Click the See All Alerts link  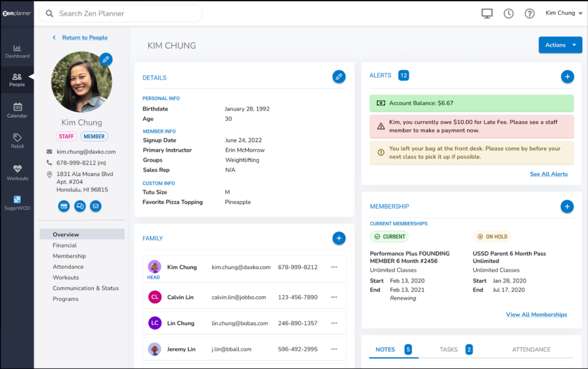[549, 174]
